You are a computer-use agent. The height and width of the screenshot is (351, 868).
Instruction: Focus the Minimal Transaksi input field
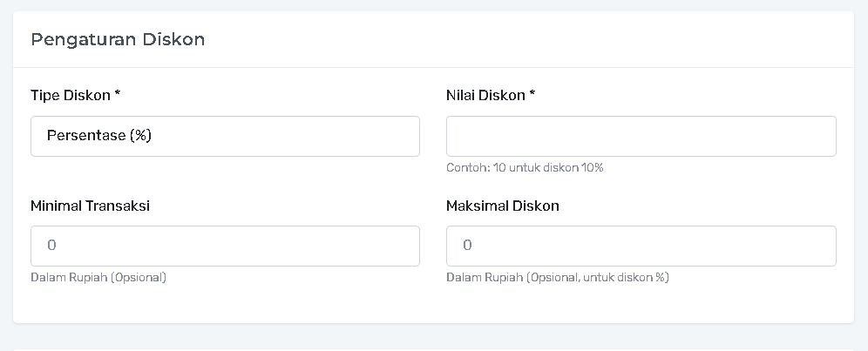tap(225, 246)
